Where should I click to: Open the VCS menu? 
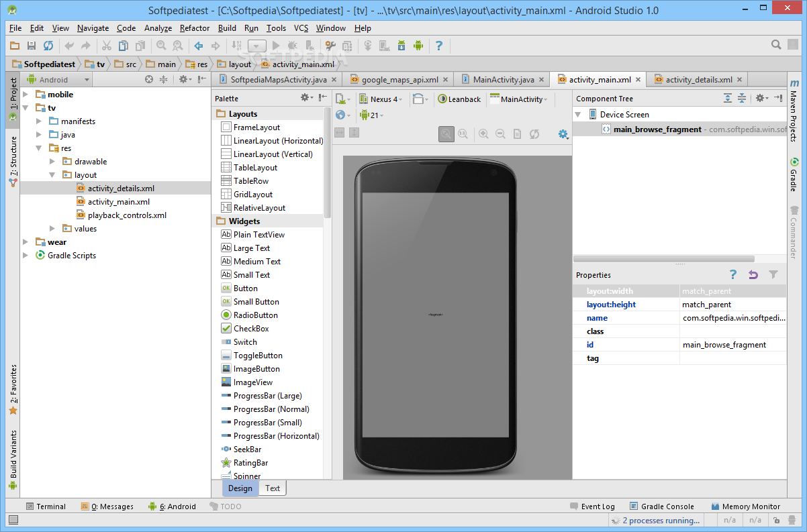pyautogui.click(x=301, y=28)
